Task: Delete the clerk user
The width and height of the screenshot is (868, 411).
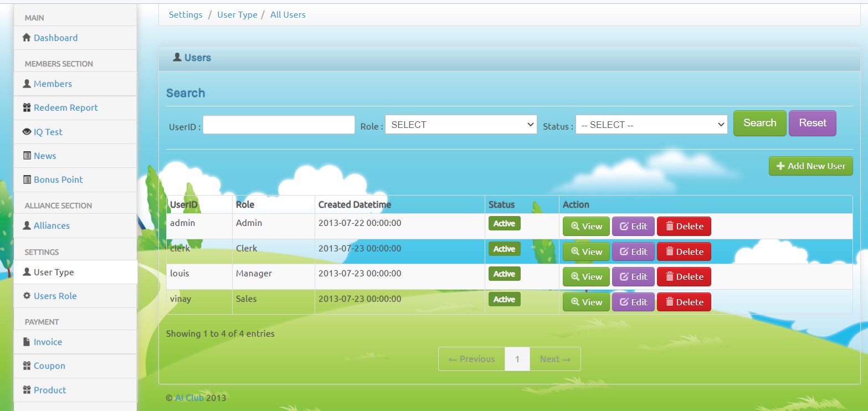Action: 684,251
